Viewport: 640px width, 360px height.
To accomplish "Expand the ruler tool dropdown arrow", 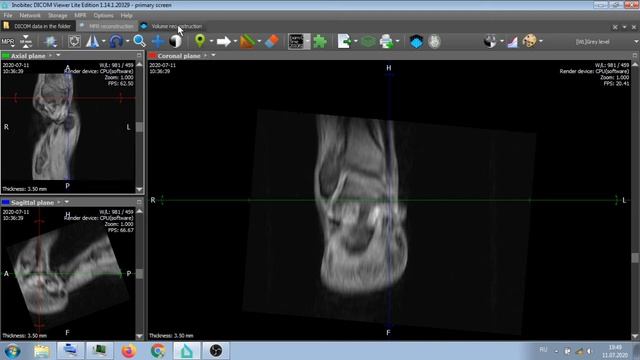I will pyautogui.click(x=259, y=41).
